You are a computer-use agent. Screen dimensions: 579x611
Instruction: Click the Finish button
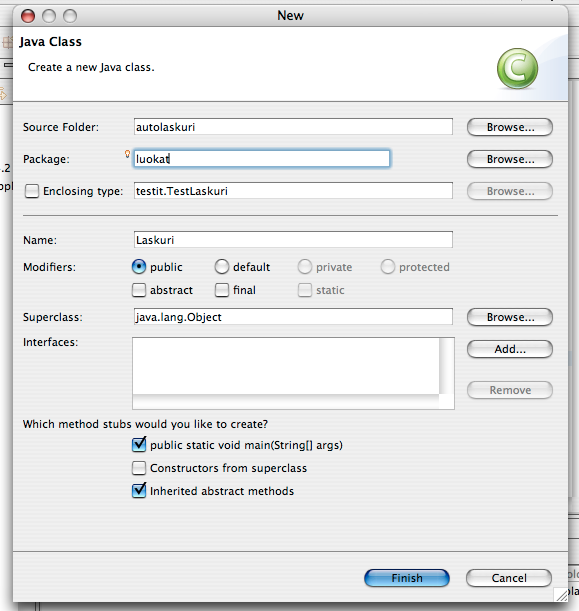pos(407,578)
